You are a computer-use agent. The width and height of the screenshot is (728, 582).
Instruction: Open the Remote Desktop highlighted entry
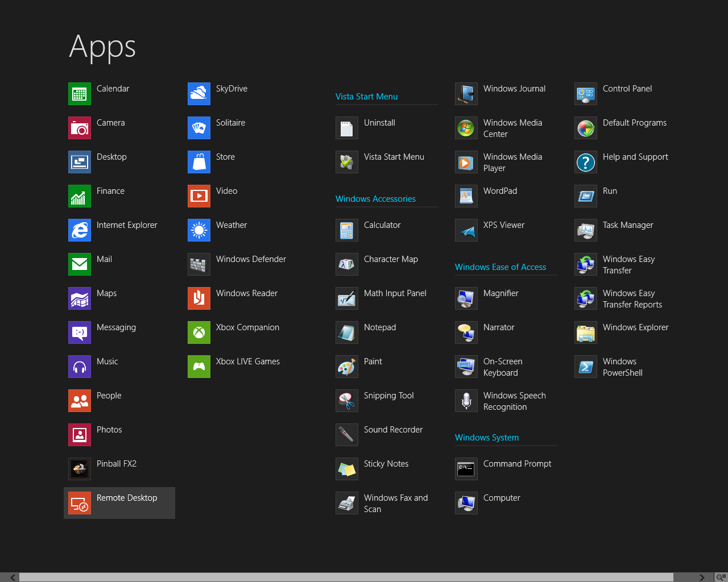pyautogui.click(x=119, y=503)
